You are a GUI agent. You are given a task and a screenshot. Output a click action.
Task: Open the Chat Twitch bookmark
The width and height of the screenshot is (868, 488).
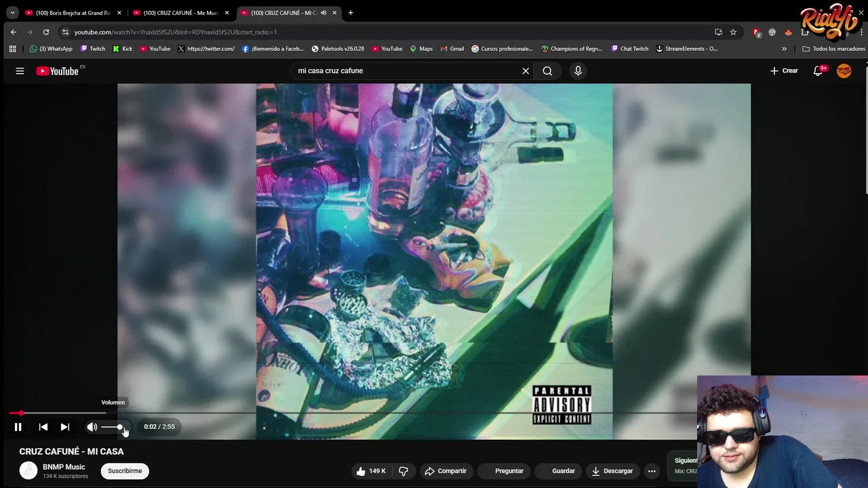(x=630, y=49)
